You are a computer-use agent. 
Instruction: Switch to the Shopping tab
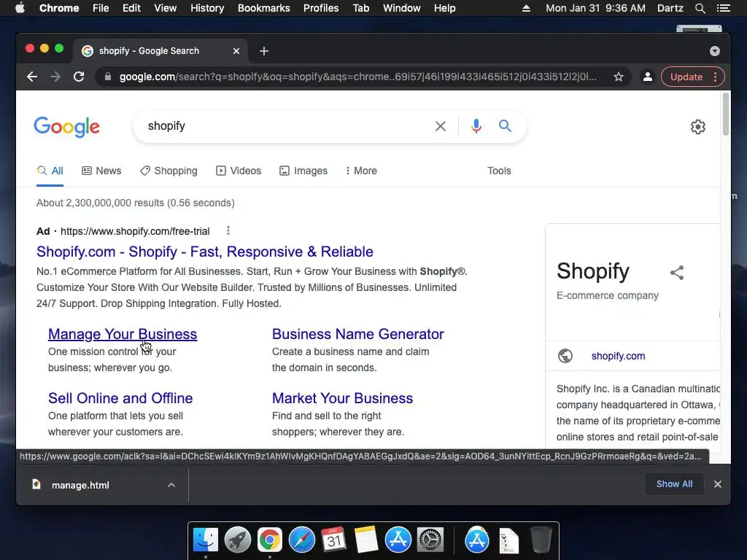click(169, 171)
